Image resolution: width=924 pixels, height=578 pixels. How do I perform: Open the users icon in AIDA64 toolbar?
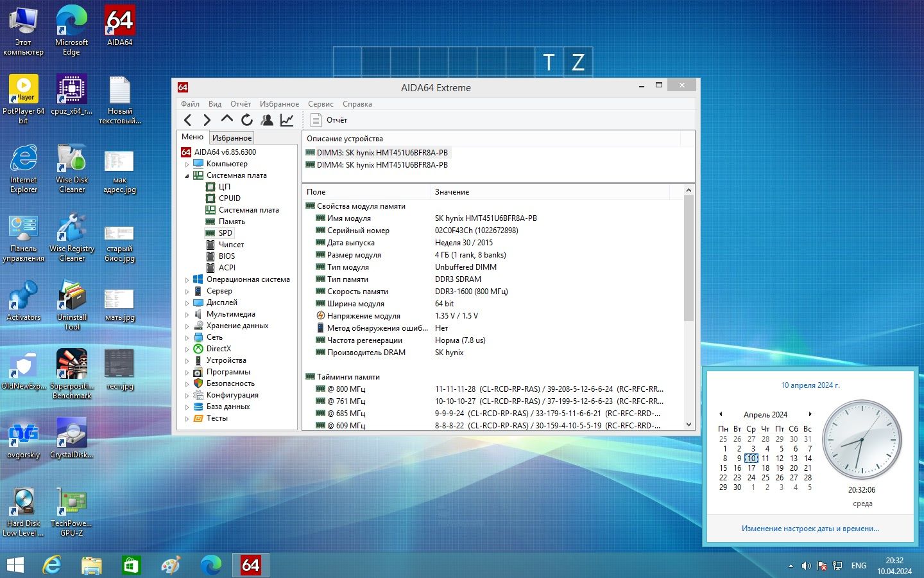[267, 120]
